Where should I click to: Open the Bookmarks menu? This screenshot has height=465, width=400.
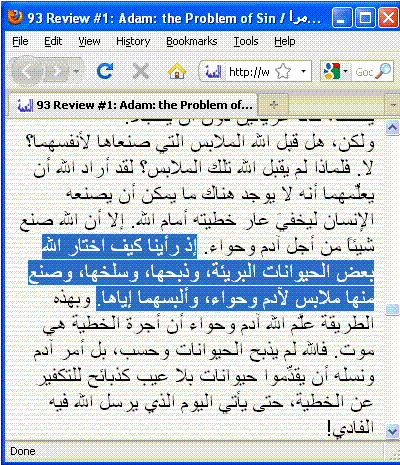pyautogui.click(x=192, y=41)
